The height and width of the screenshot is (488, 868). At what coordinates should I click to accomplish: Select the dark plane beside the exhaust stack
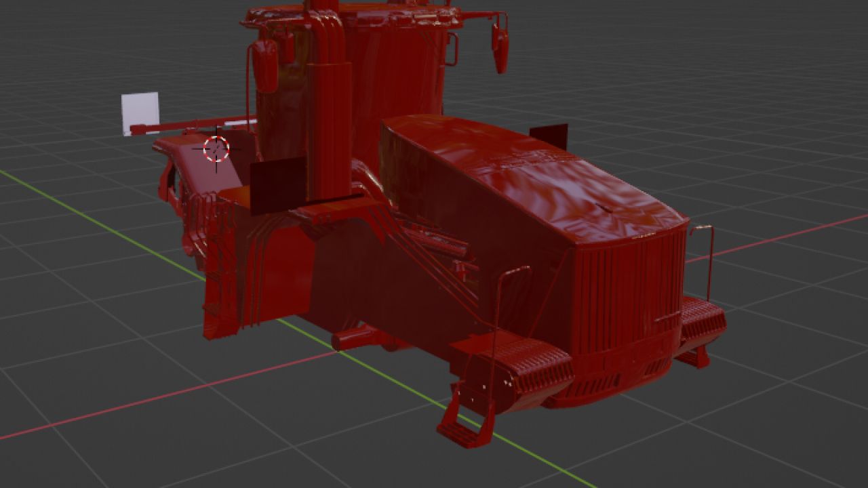coord(277,185)
